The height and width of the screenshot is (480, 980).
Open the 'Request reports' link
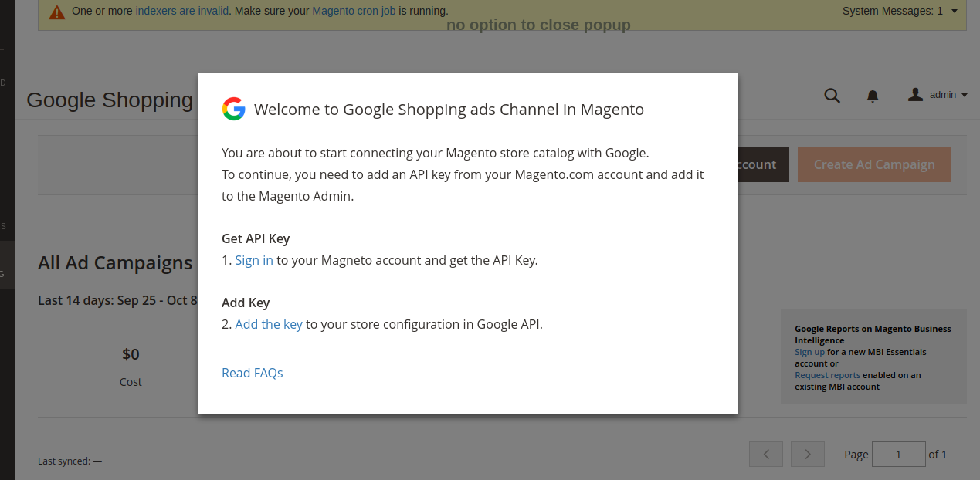[827, 375]
